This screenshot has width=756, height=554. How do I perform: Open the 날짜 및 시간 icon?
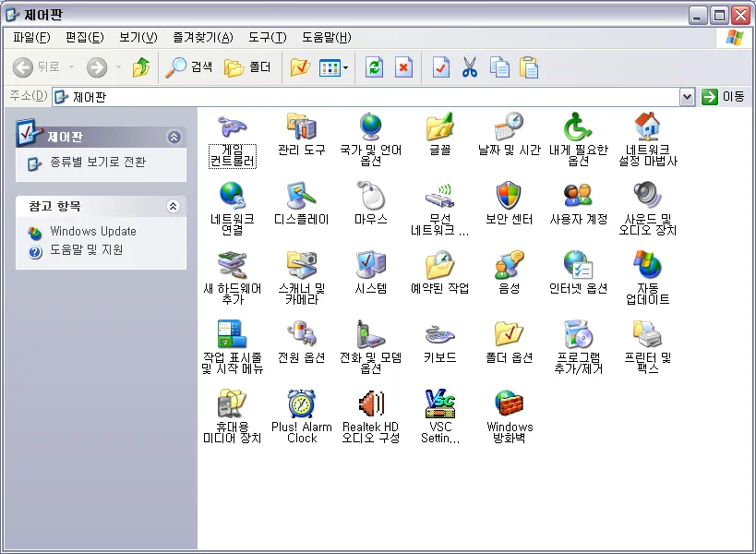tap(510, 127)
